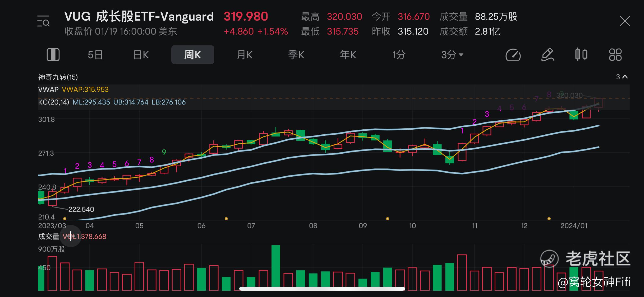Switch to the 月K chart tab

click(245, 55)
